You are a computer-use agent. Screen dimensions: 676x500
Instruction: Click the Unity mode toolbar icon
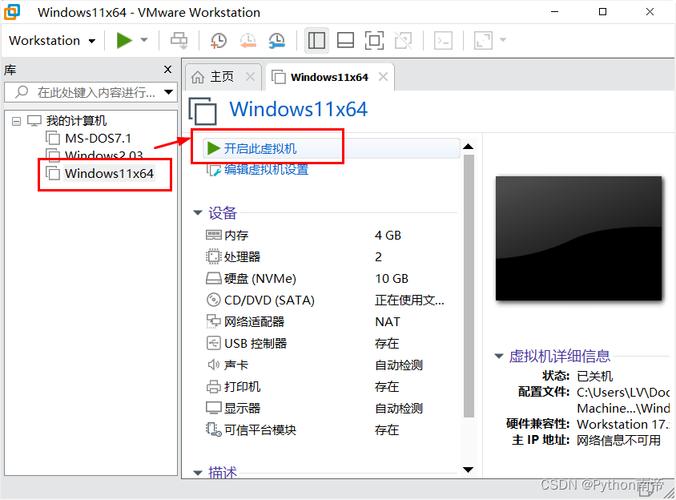403,41
